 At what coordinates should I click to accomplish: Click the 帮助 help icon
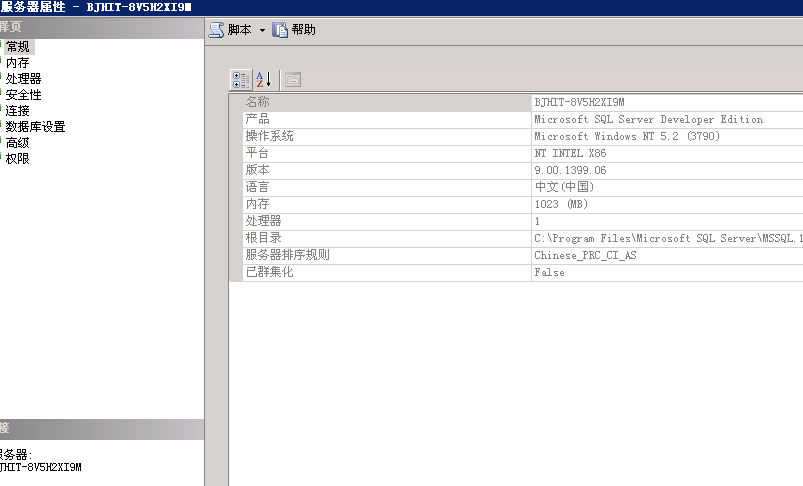pos(280,30)
